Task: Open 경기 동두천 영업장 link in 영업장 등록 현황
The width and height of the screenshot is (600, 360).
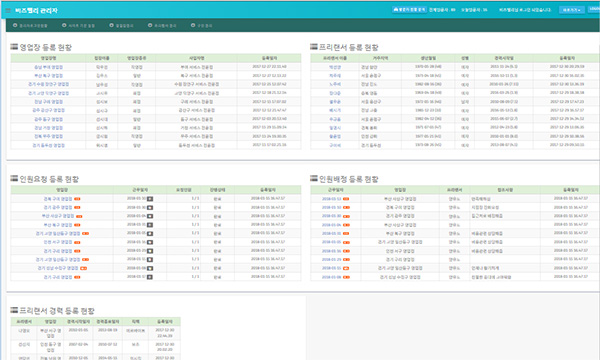Action: (x=49, y=145)
